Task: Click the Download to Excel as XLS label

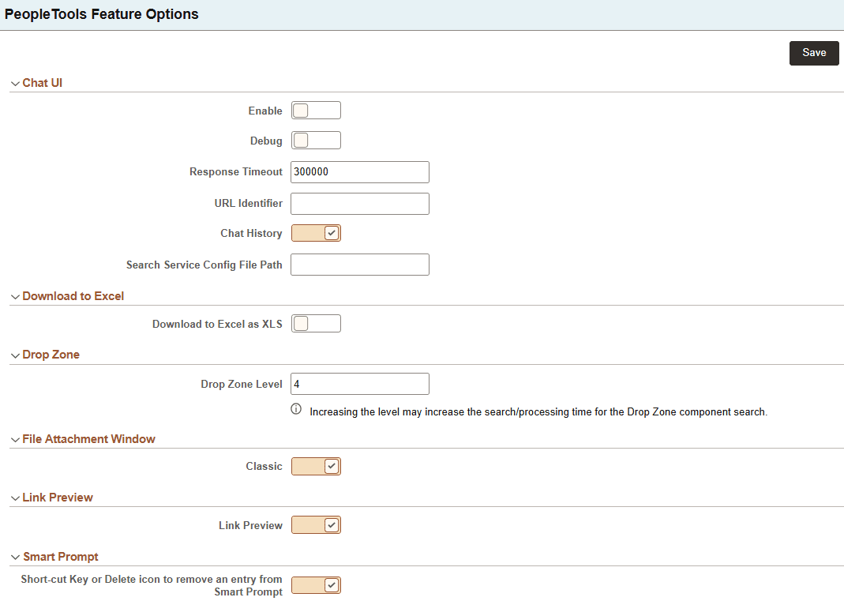Action: point(217,324)
